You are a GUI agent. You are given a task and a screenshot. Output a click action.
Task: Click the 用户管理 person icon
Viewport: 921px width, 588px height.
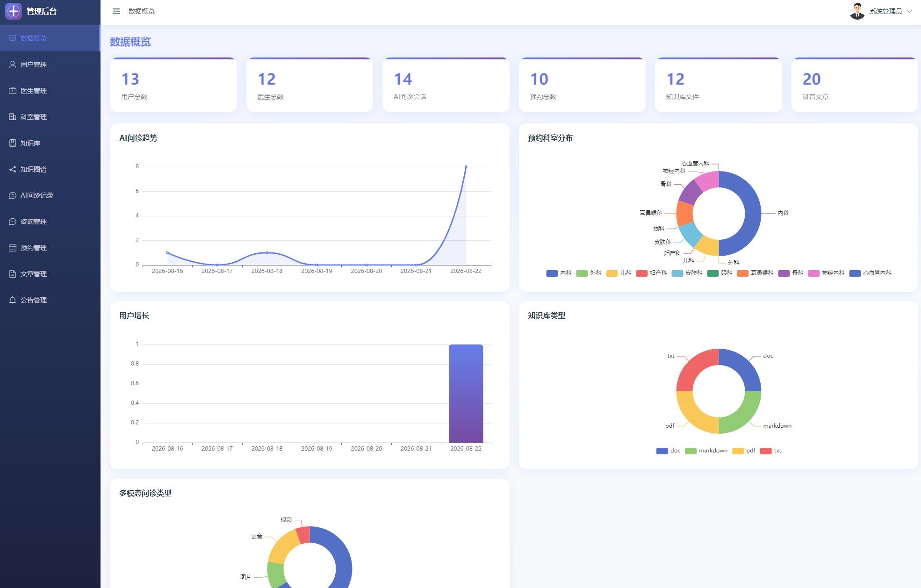[x=13, y=65]
